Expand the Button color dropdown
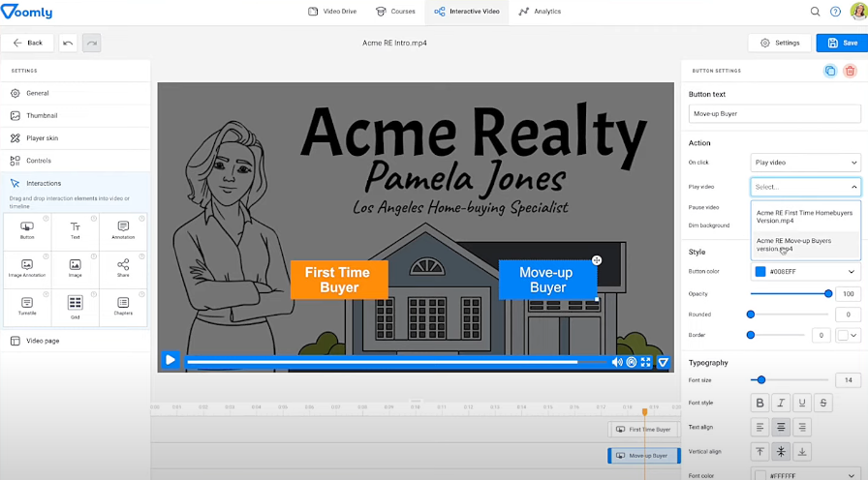The image size is (868, 480). (x=805, y=272)
